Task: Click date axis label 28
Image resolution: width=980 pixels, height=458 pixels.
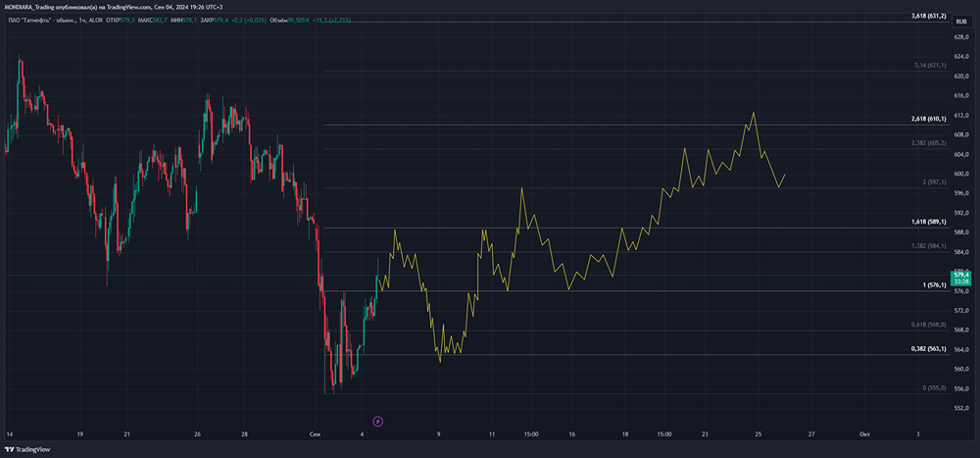Action: pos(244,433)
